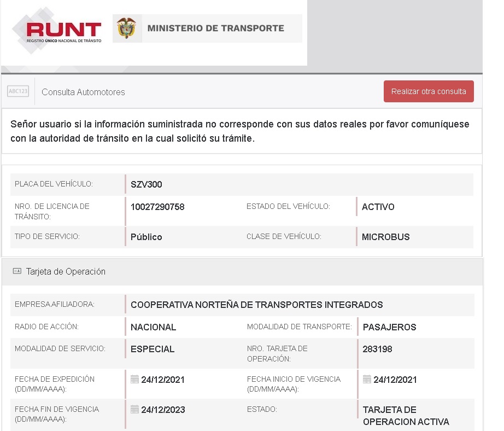Click the Colombian coat of arms emblem

tap(126, 28)
